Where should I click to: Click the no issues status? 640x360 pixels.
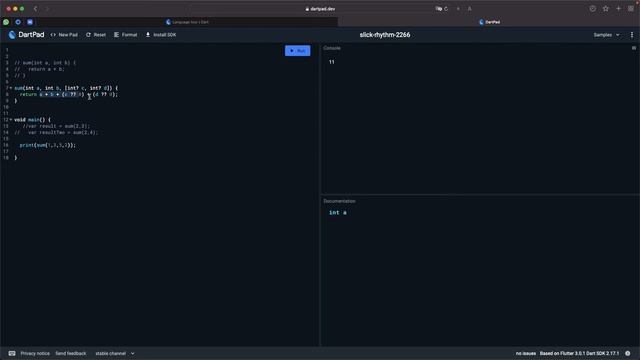tap(526, 353)
